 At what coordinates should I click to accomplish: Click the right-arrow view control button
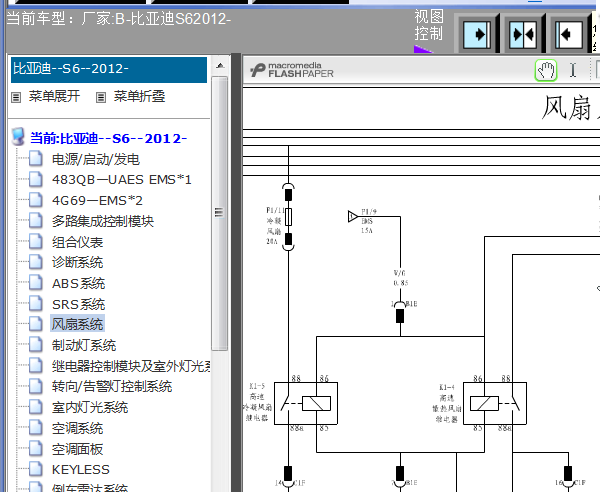(x=477, y=34)
